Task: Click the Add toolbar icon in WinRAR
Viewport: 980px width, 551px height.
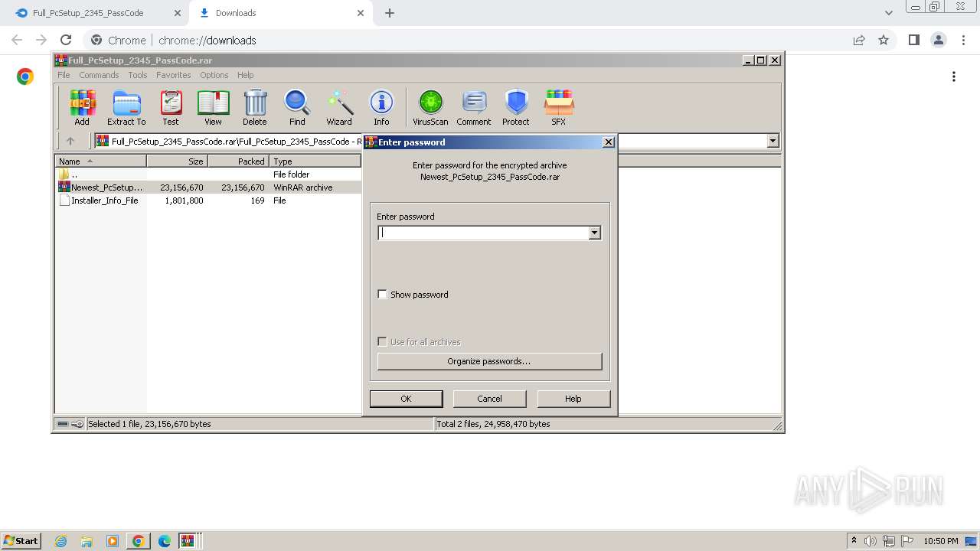Action: [x=82, y=107]
